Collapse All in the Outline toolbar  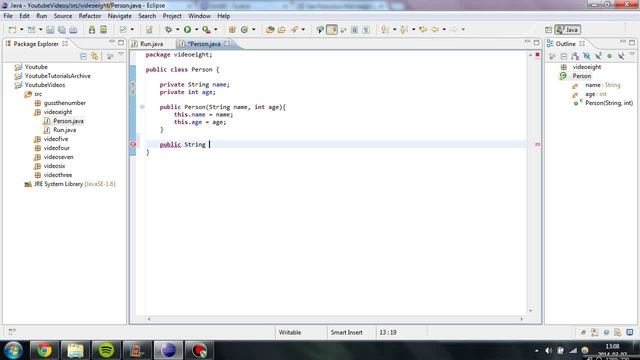click(564, 56)
